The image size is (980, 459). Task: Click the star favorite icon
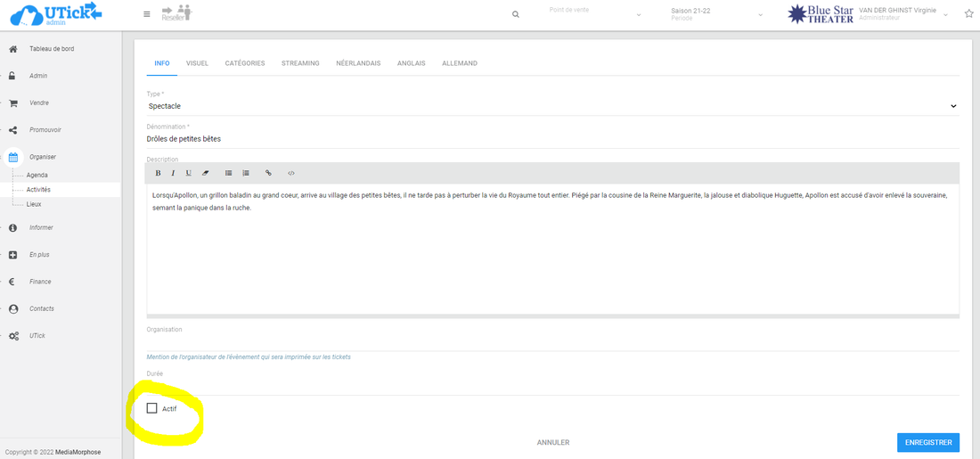point(968,14)
